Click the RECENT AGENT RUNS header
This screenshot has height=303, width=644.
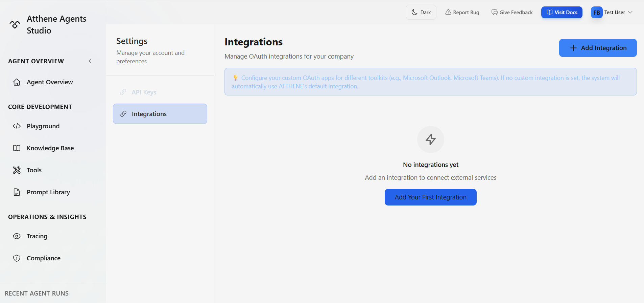[37, 294]
